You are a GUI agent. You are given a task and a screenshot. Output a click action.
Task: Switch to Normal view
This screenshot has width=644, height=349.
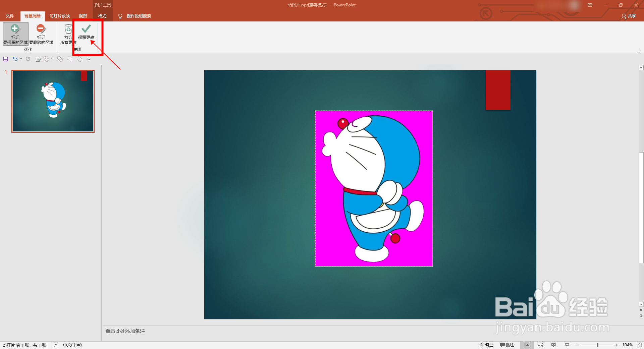pos(527,345)
